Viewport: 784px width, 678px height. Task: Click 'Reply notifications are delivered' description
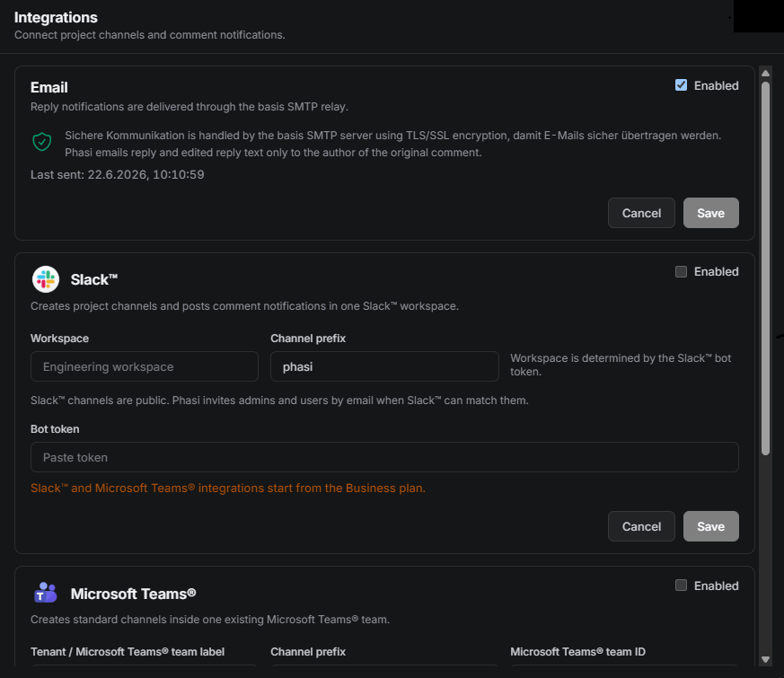[189, 107]
